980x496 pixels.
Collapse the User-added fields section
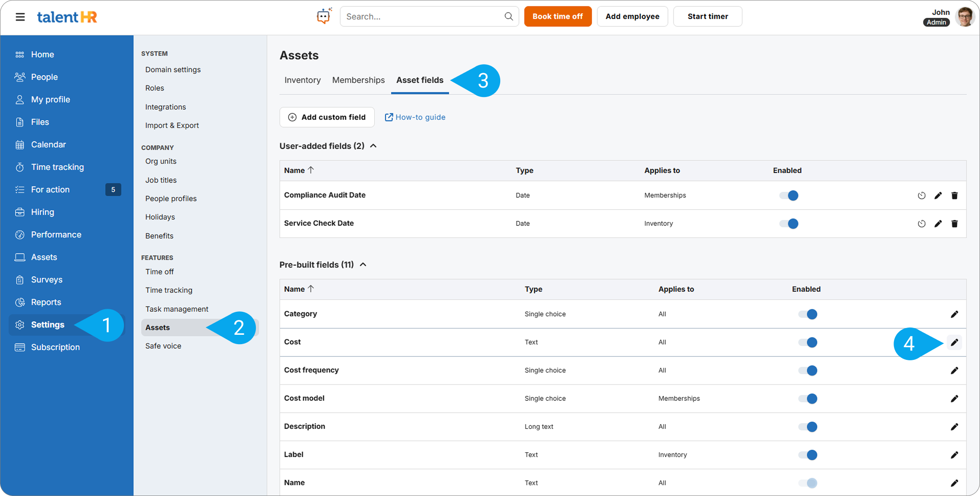373,146
